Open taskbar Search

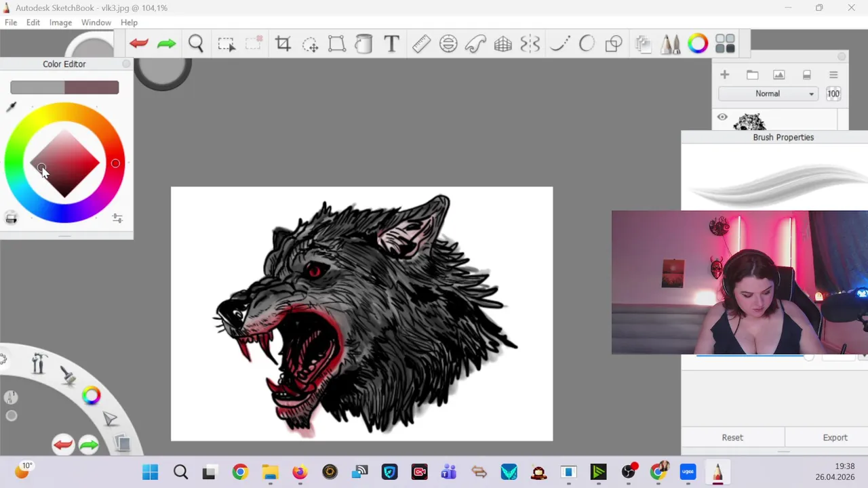[180, 472]
